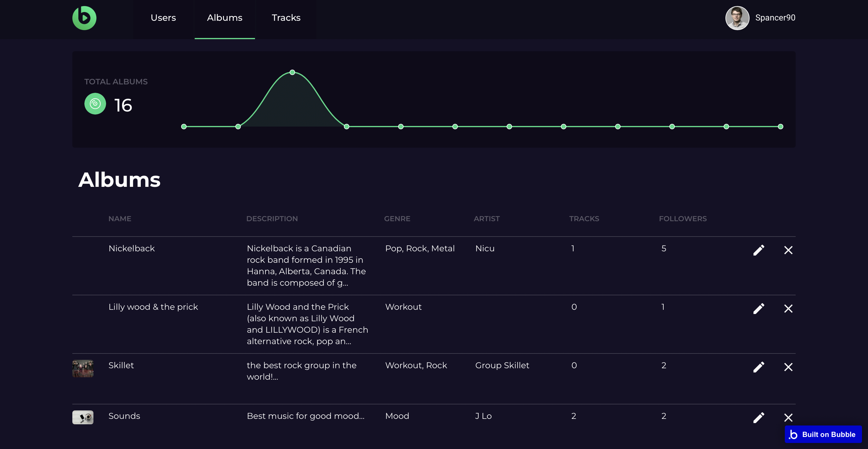Select the Albums tab
Screen dimensions: 868x449
tap(225, 18)
